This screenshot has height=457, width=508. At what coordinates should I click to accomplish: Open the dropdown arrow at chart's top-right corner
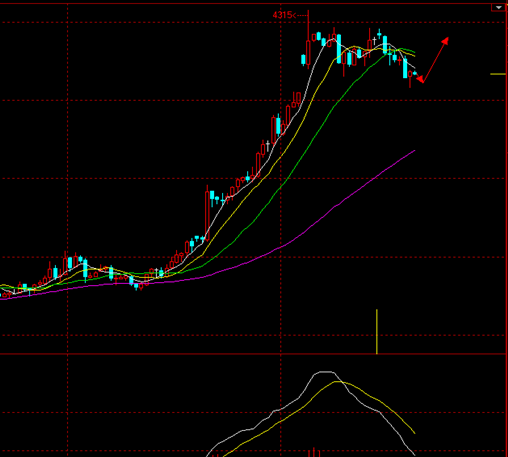(x=499, y=7)
